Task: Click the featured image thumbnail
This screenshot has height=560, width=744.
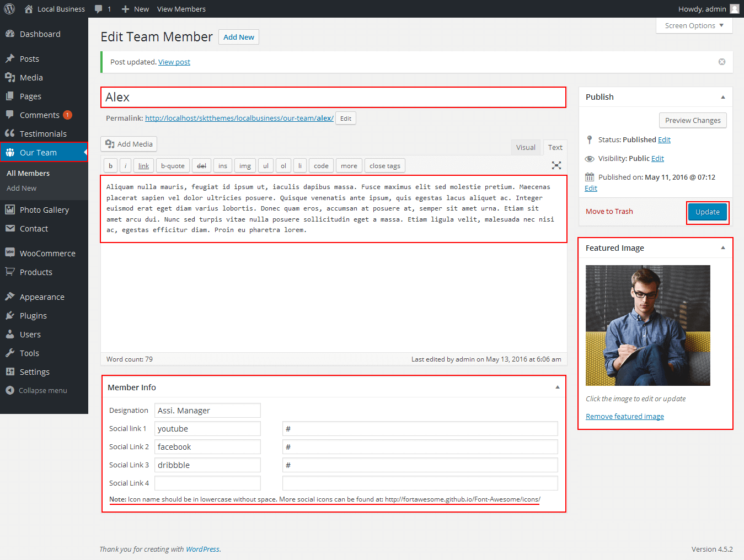Action: tap(647, 325)
